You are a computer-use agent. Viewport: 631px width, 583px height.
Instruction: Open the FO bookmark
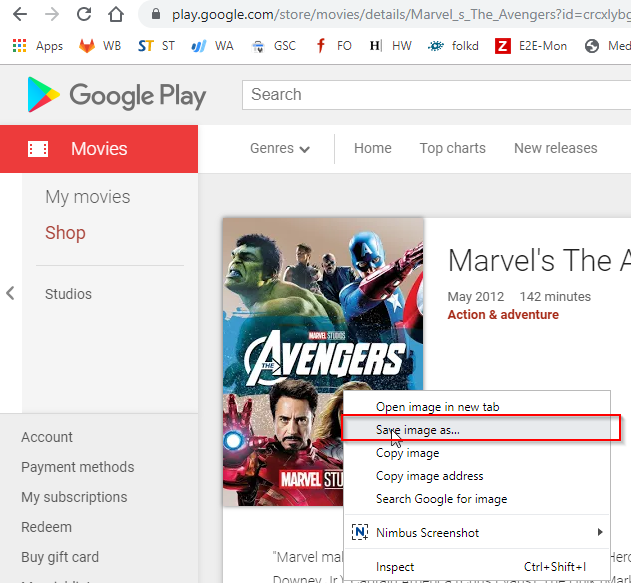pos(334,46)
